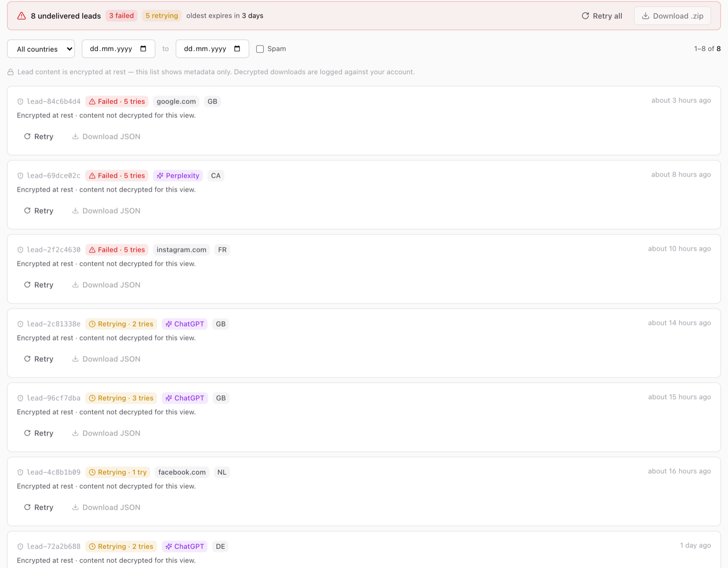The width and height of the screenshot is (728, 568).
Task: Click the 5 retrying badge
Action: [x=162, y=16]
